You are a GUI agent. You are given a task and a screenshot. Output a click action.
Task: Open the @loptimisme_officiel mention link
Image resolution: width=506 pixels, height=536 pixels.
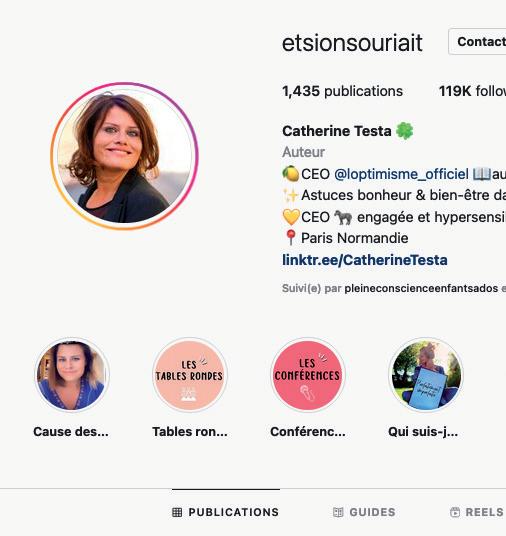pos(401,174)
